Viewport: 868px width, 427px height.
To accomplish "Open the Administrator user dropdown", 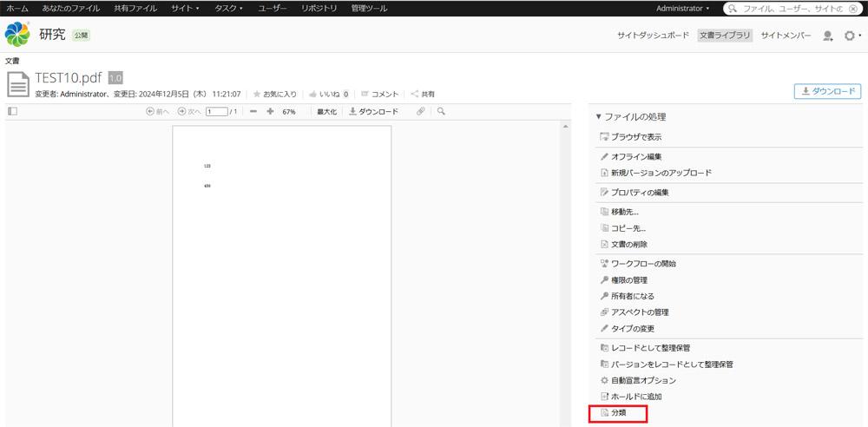I will [x=682, y=8].
